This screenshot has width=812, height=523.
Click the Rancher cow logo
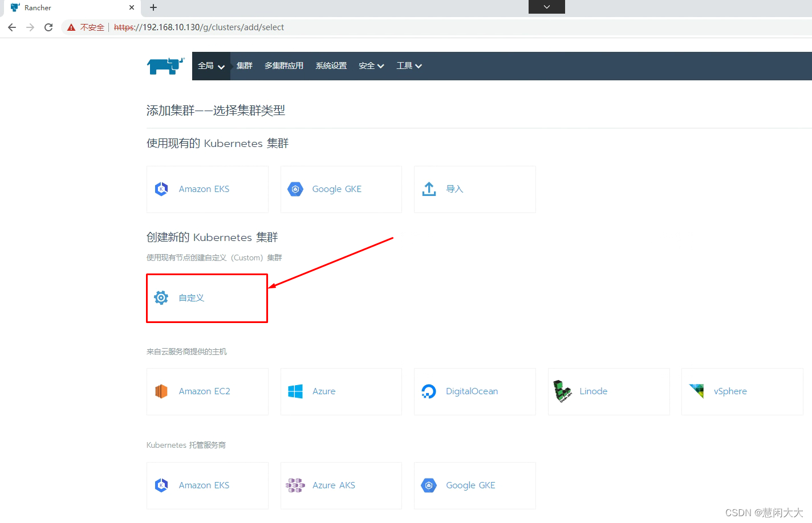click(x=165, y=66)
